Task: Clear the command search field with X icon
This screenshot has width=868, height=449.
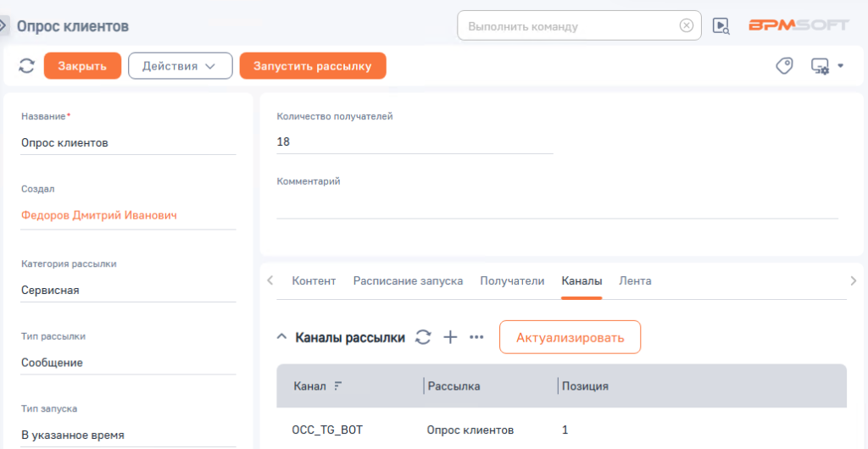Action: click(686, 25)
